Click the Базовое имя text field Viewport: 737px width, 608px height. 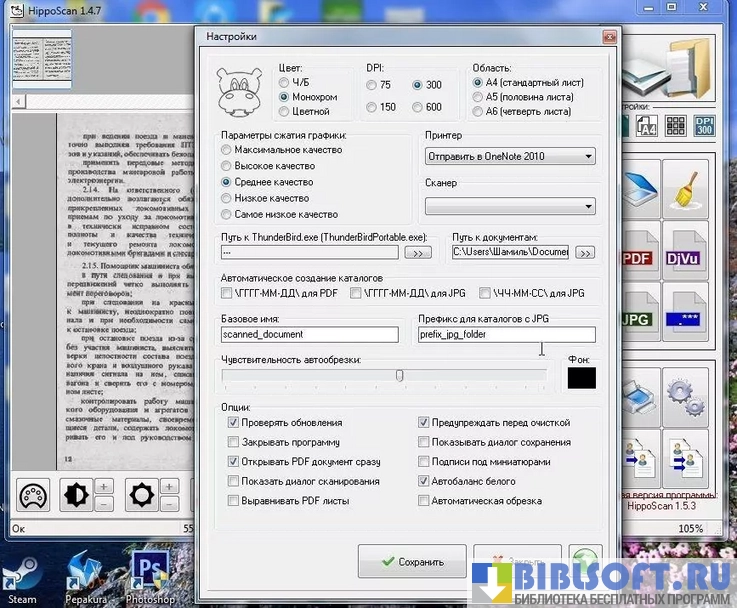click(x=308, y=335)
